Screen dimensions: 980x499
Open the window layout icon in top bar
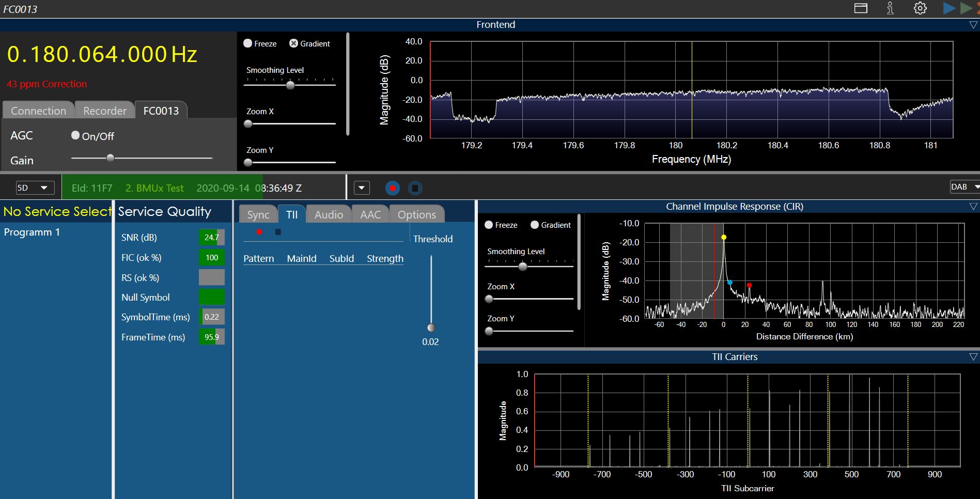coord(861,8)
